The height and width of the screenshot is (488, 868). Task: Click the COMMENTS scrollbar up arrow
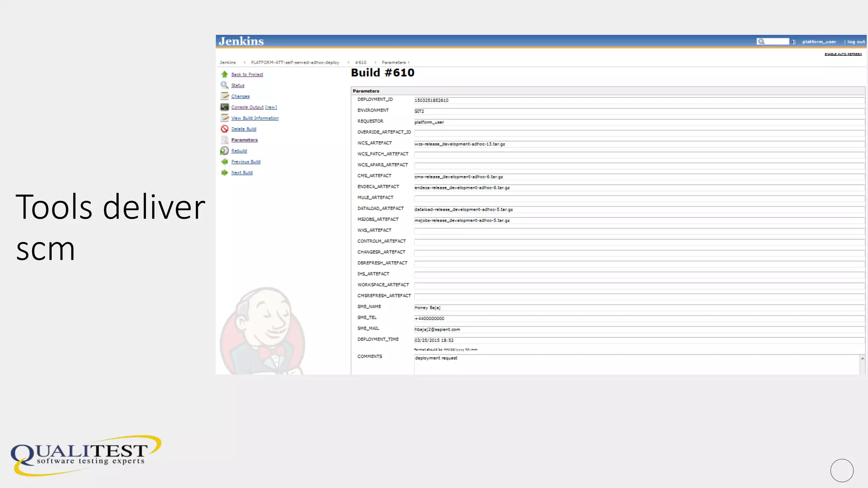coord(862,359)
